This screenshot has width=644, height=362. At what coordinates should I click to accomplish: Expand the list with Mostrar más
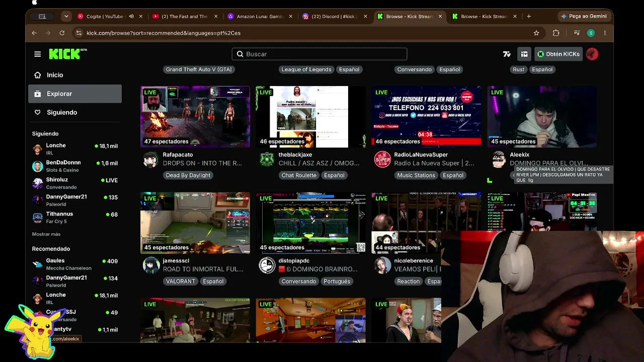[46, 234]
